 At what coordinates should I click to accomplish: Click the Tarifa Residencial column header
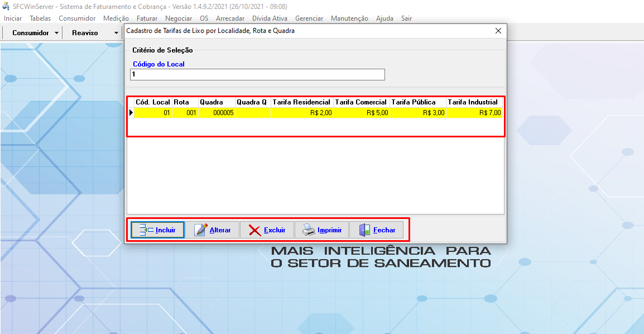(x=301, y=102)
